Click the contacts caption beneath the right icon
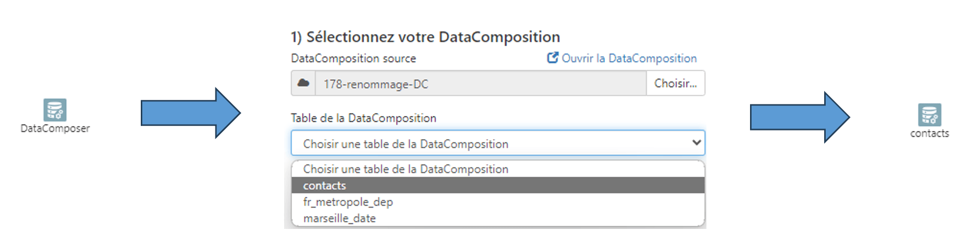This screenshot has height=249, width=980. coord(929,134)
